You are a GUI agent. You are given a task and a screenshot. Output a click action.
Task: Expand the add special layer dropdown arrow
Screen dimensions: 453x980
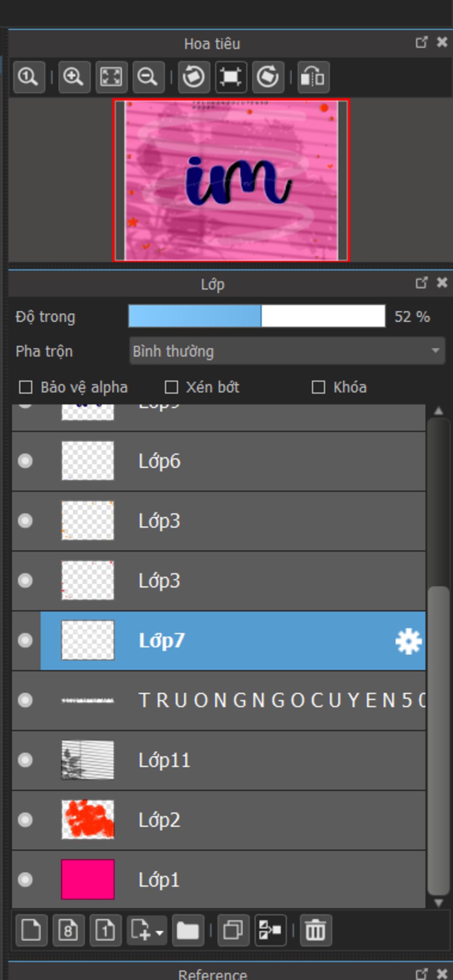(160, 932)
